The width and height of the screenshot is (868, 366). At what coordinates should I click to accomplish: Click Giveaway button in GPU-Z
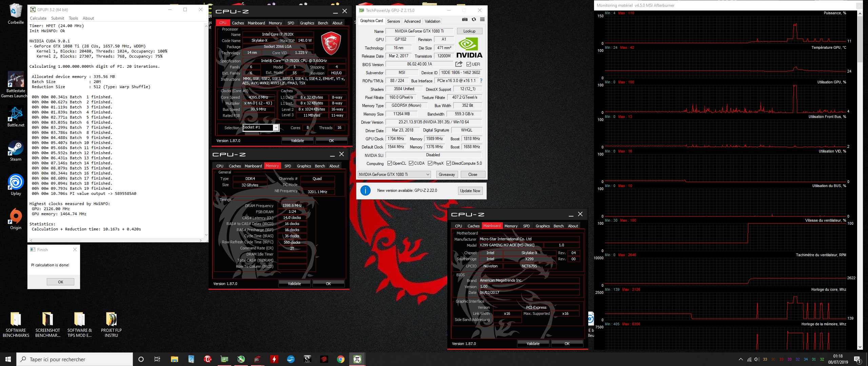pos(447,174)
